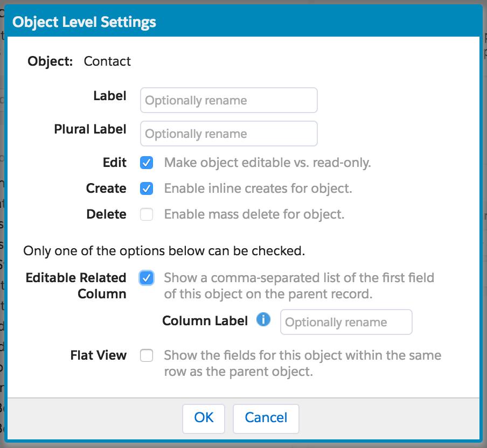Click the bold "Column Label" caption text

tap(205, 321)
